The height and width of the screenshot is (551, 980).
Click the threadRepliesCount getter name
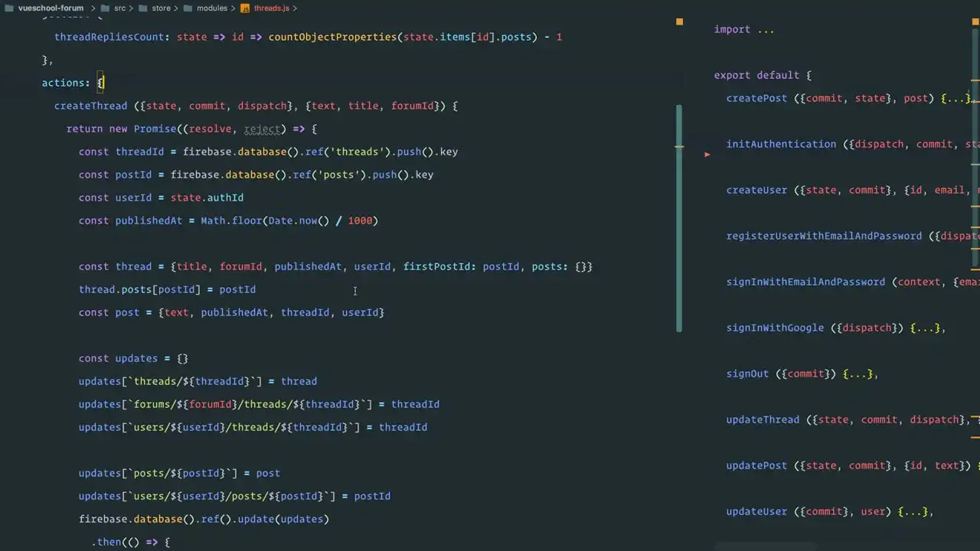(109, 37)
